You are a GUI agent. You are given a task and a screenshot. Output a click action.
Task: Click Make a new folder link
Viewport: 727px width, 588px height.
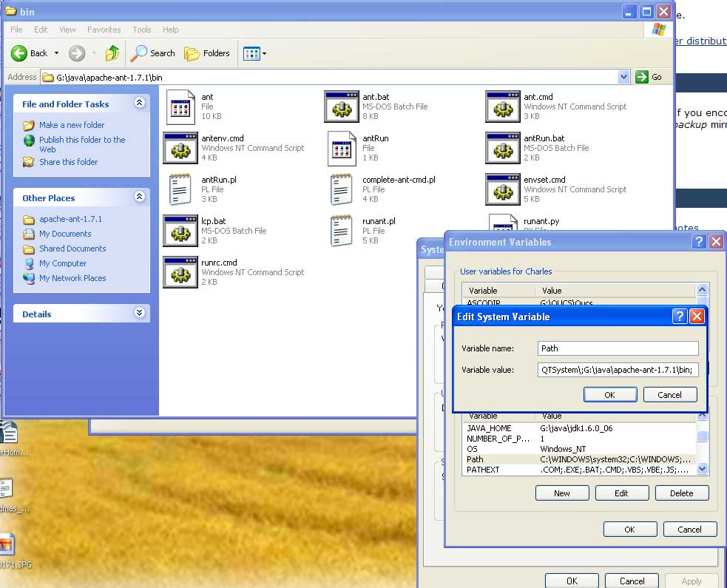pos(72,125)
